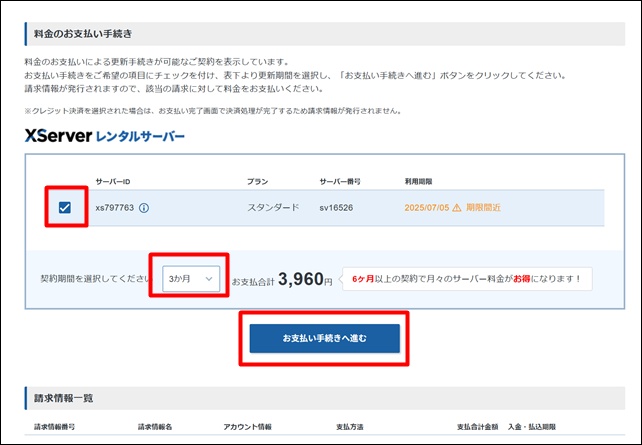Click the 支払合計金額 column header
This screenshot has height=445, width=642.
478,427
